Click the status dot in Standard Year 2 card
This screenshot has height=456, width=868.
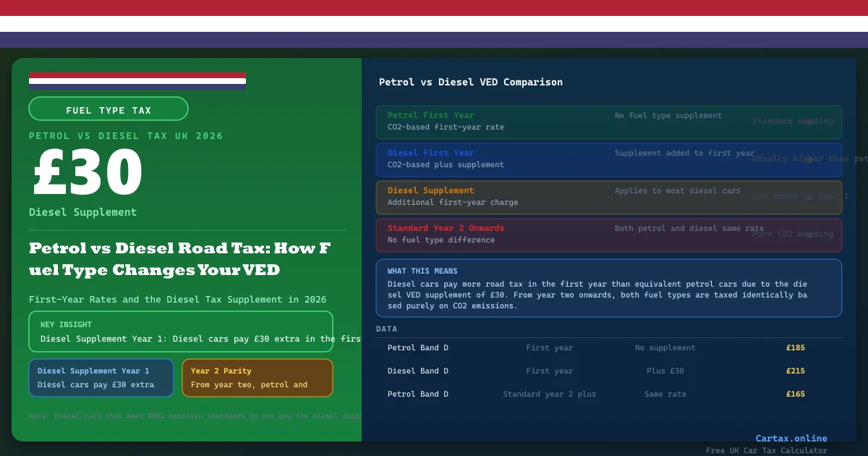(810, 235)
